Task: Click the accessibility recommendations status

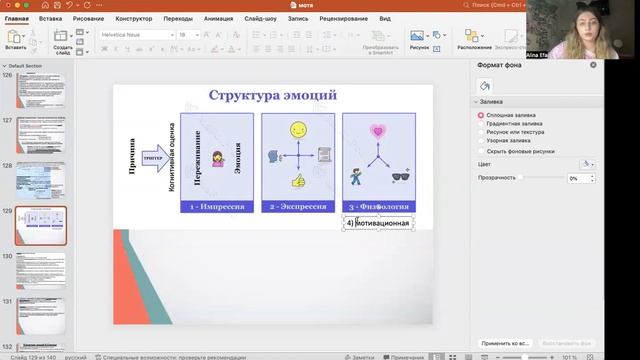Action: (x=171, y=357)
